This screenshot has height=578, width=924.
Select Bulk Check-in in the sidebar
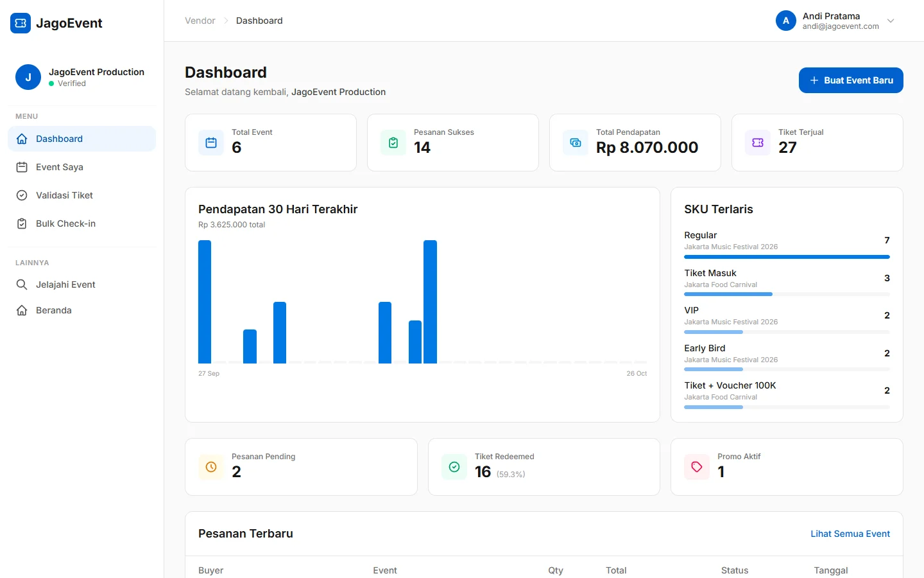(x=81, y=223)
